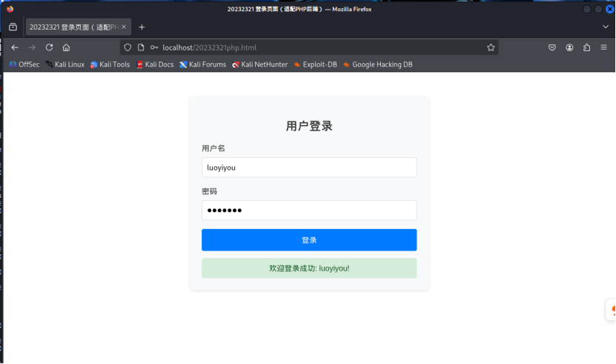The width and height of the screenshot is (616, 364).
Task: Go back to the previous page
Action: click(15, 47)
